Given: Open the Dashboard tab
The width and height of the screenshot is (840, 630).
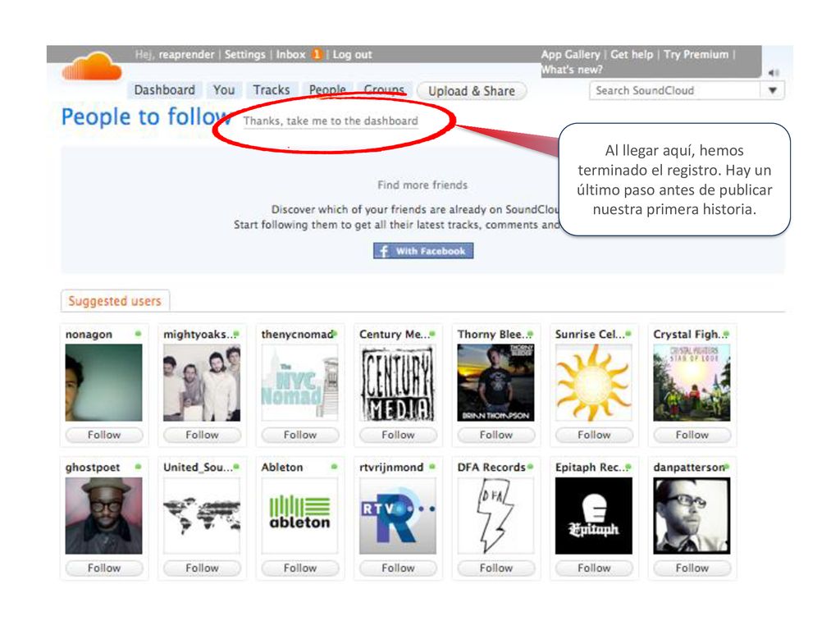Looking at the screenshot, I should pyautogui.click(x=164, y=90).
